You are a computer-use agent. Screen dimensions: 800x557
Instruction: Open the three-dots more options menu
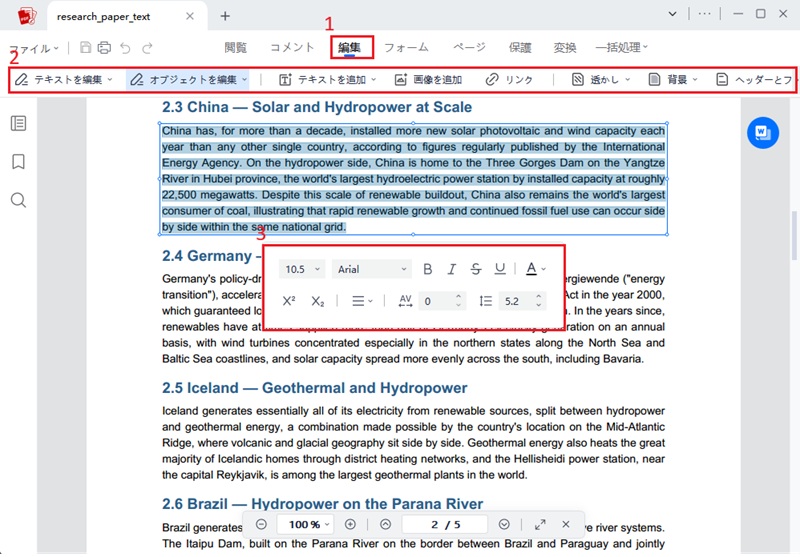coord(705,14)
